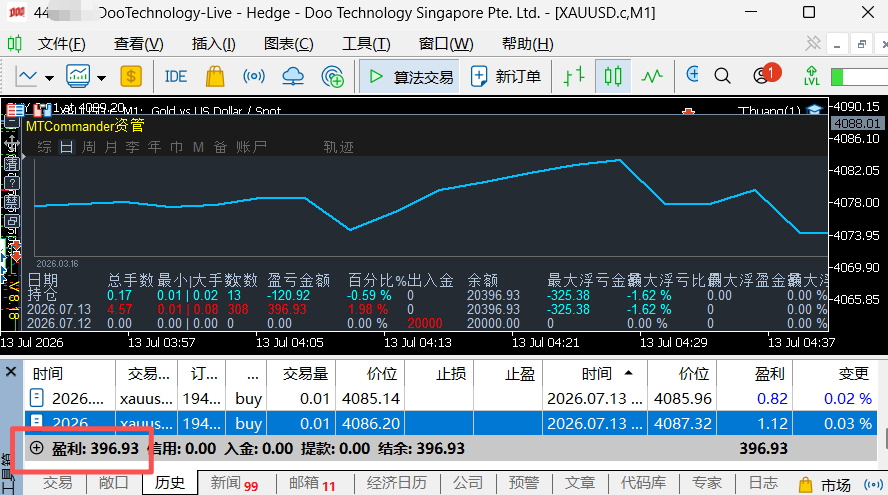
Task: Open the 工具(T) menu
Action: click(366, 44)
